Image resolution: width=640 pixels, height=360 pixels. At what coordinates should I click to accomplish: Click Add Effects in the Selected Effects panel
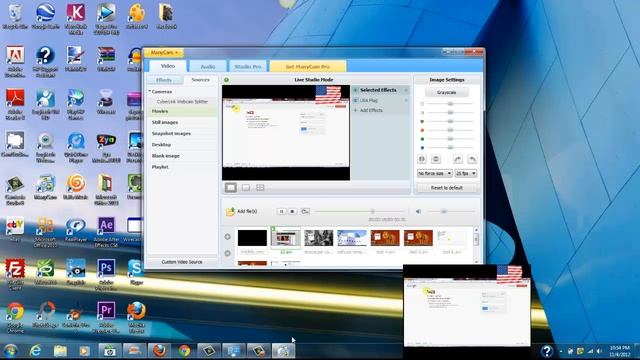click(x=368, y=110)
